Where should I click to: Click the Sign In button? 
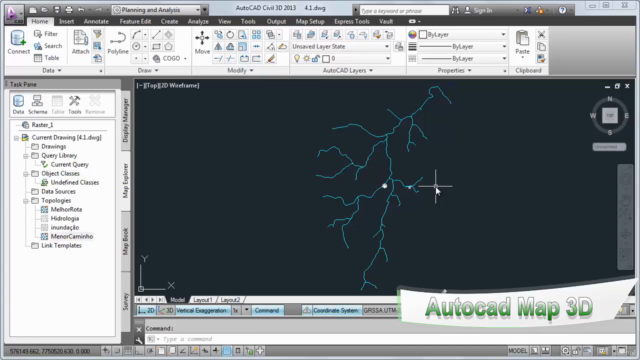(479, 10)
